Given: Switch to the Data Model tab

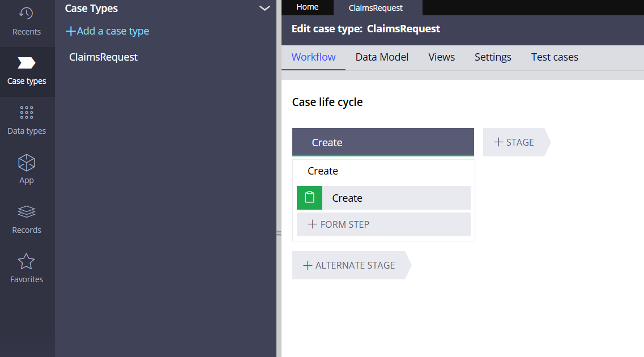Looking at the screenshot, I should point(382,57).
